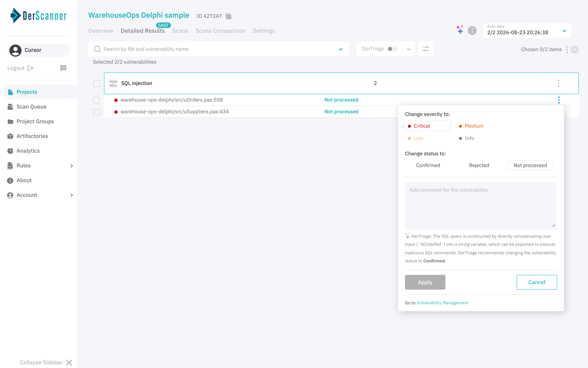Open the Scans Comparison tab

[x=220, y=31]
